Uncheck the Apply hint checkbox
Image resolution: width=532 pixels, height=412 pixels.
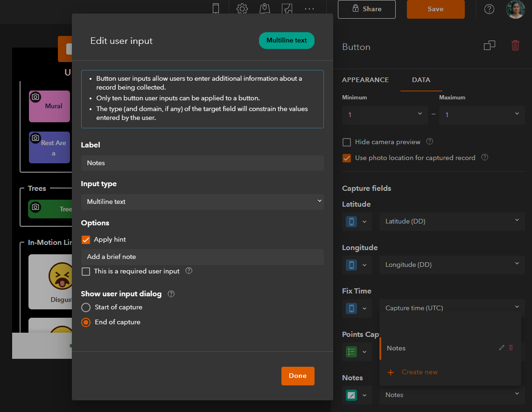pos(86,240)
